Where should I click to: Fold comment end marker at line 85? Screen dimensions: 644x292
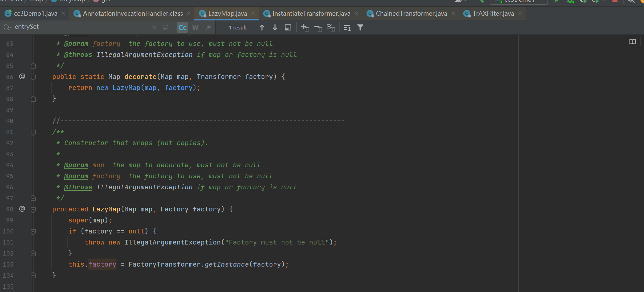33,66
